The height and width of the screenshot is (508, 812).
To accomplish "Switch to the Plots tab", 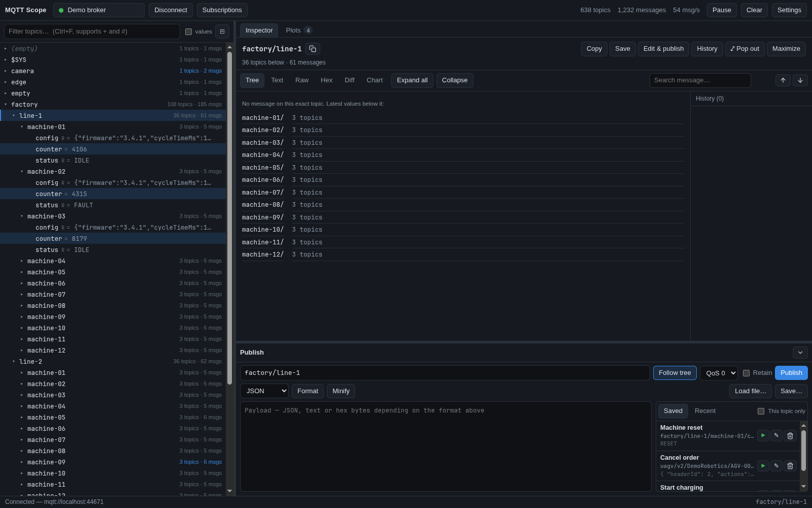I will (298, 30).
